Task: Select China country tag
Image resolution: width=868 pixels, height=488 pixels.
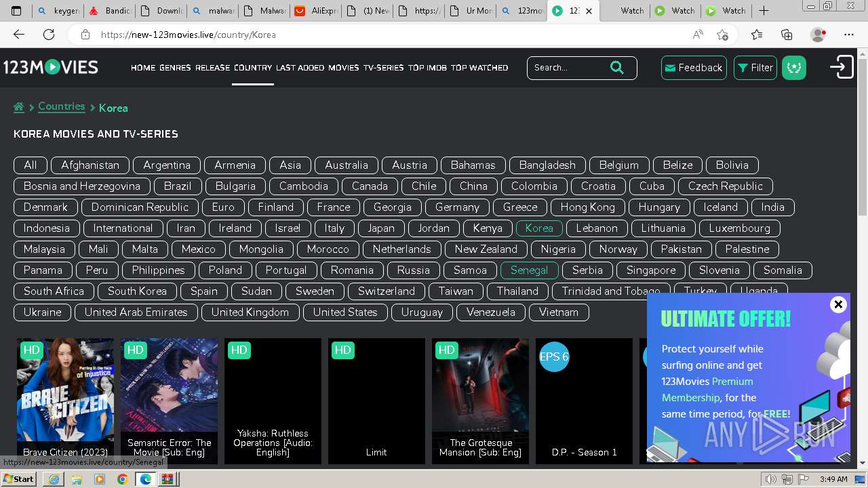Action: (x=473, y=186)
